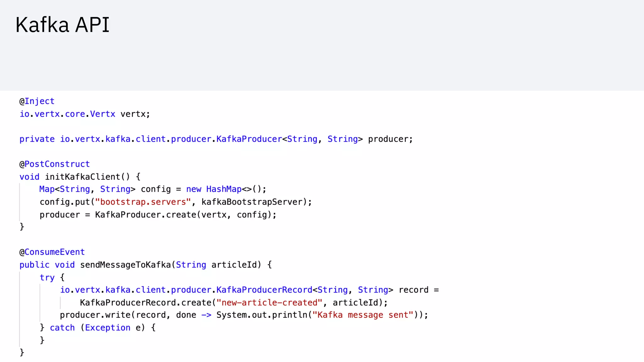
Task: Click the "Kafka message sent" string literal
Action: click(x=363, y=315)
